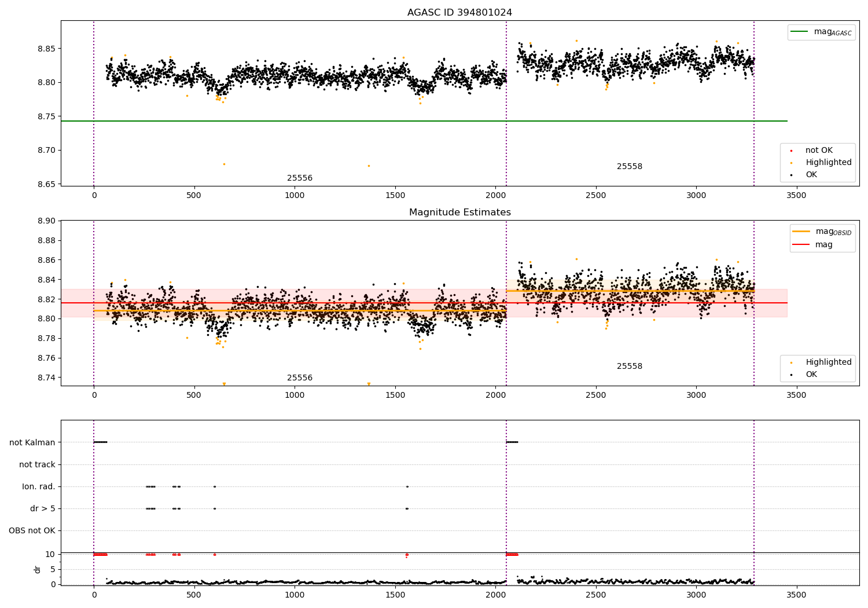Click the orange outlier point near 8.68 at x=650
868x608 pixels.
(x=225, y=164)
